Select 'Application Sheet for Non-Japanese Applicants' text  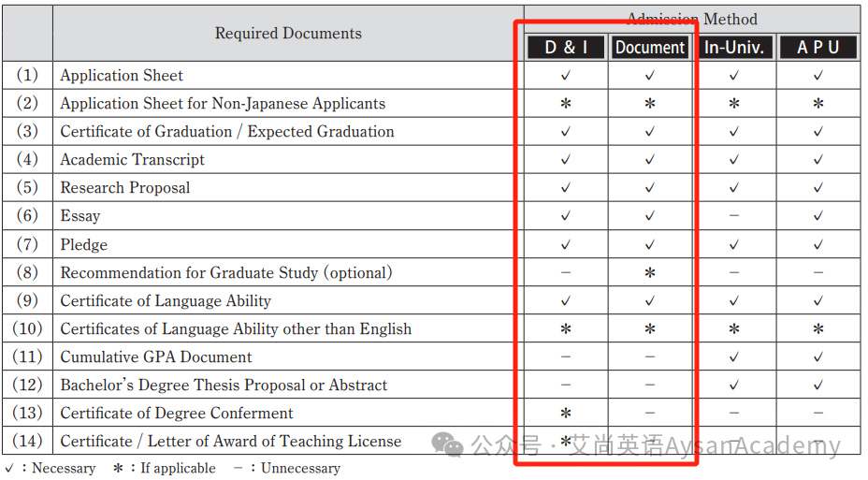click(223, 104)
